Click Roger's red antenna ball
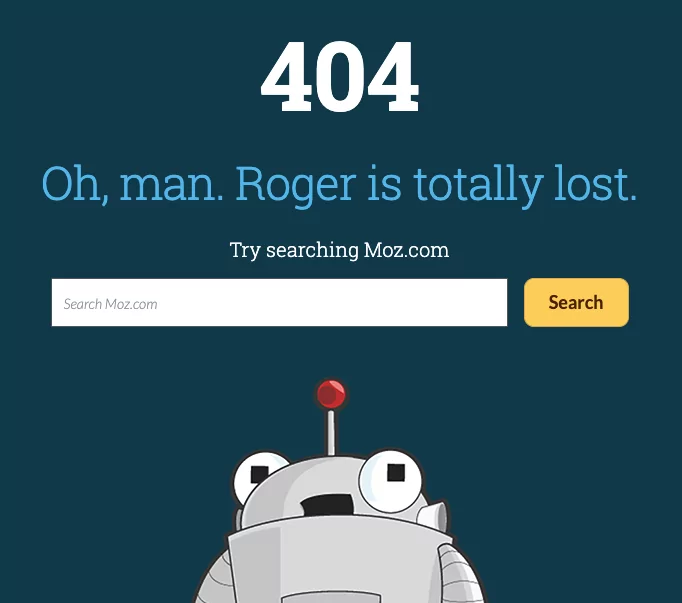Viewport: 682px width, 603px height. [x=331, y=394]
